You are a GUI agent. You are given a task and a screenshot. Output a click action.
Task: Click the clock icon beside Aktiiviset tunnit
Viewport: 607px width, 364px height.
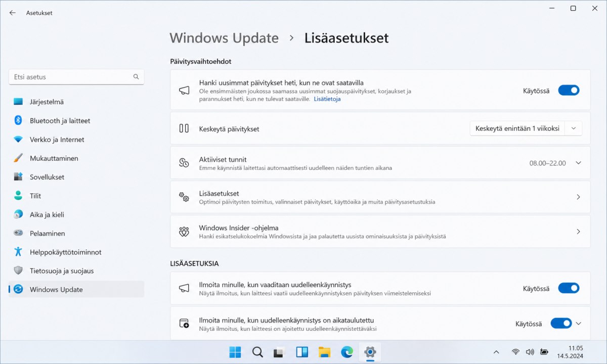coord(184,163)
